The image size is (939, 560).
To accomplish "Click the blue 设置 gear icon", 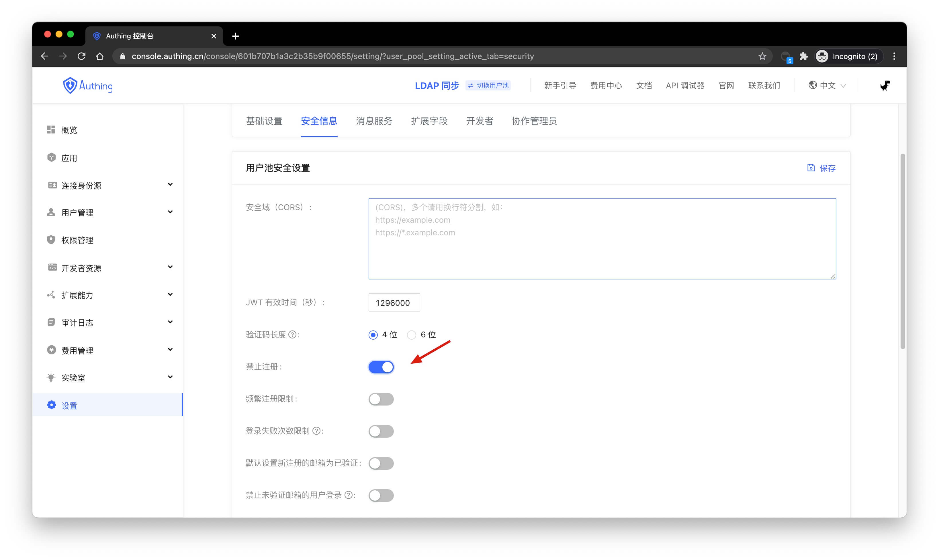I will 51,405.
